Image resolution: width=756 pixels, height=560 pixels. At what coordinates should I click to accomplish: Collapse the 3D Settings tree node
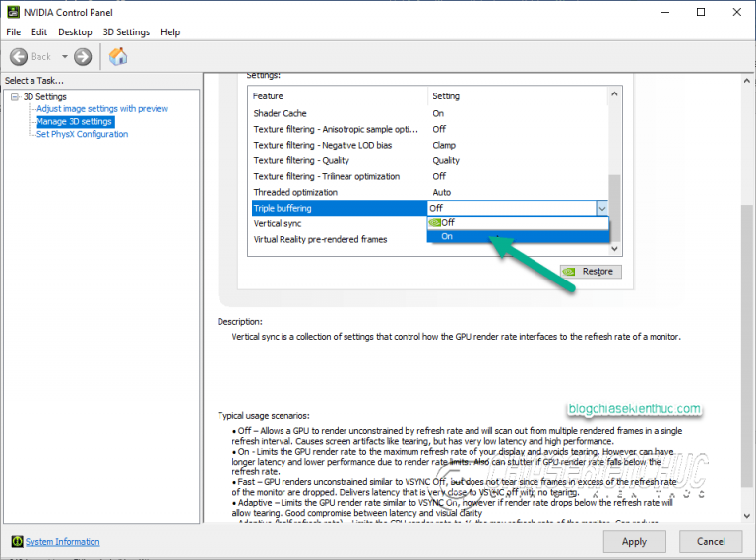tap(15, 97)
